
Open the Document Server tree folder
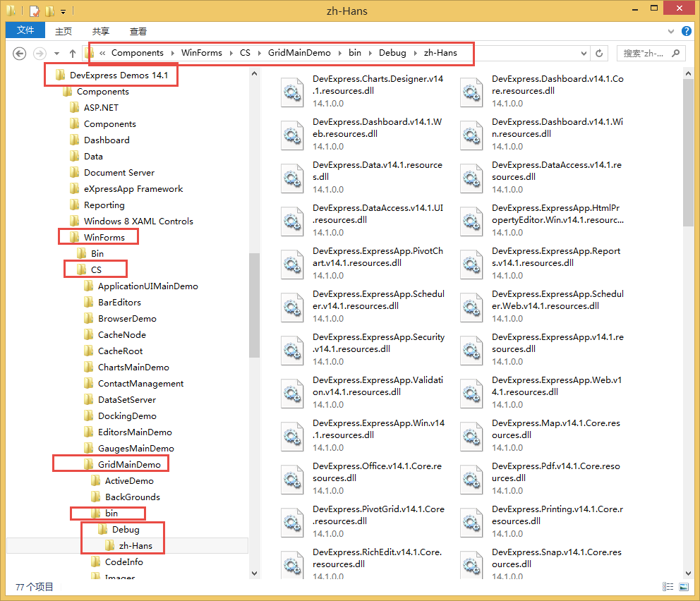click(x=119, y=173)
